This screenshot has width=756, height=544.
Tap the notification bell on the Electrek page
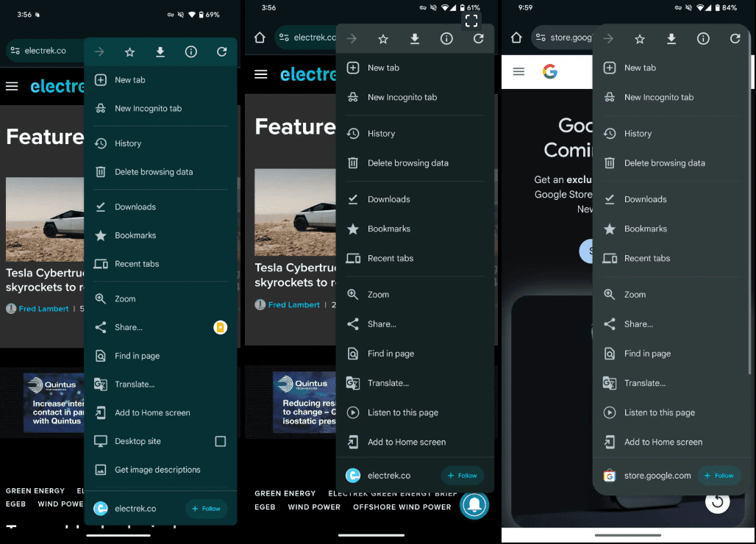point(474,504)
